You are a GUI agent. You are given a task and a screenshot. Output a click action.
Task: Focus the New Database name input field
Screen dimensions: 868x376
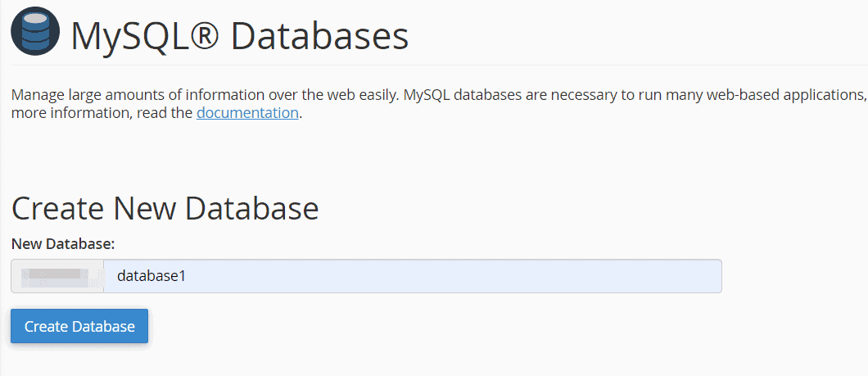click(x=413, y=276)
